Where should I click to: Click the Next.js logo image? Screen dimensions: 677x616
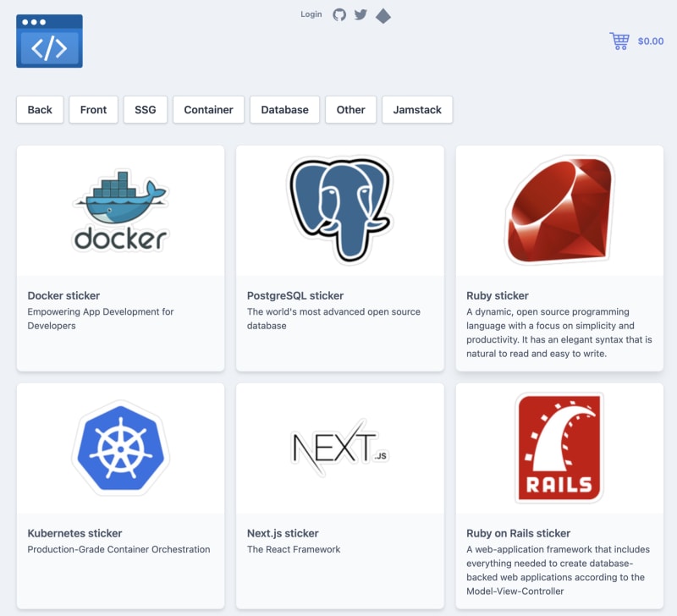(x=340, y=448)
